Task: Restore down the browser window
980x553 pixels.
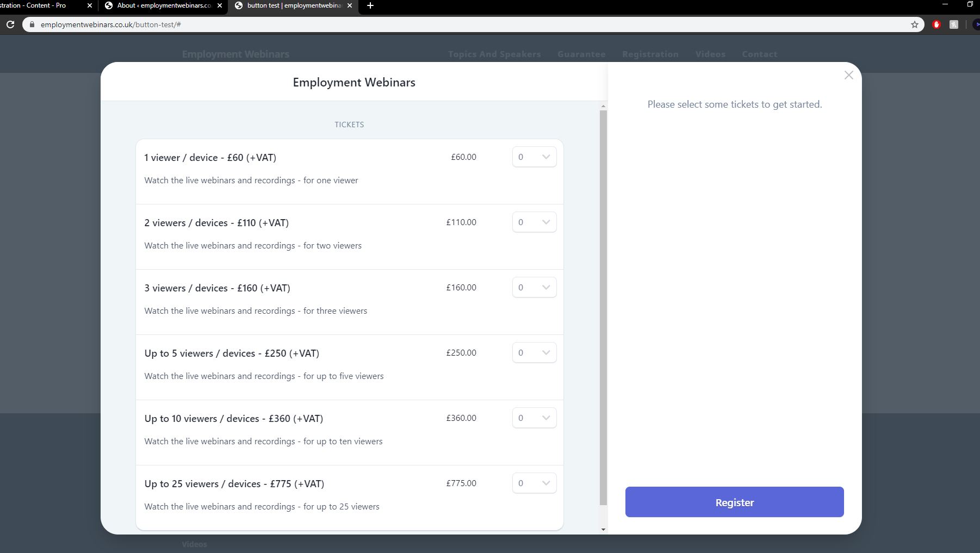Action: [x=970, y=4]
